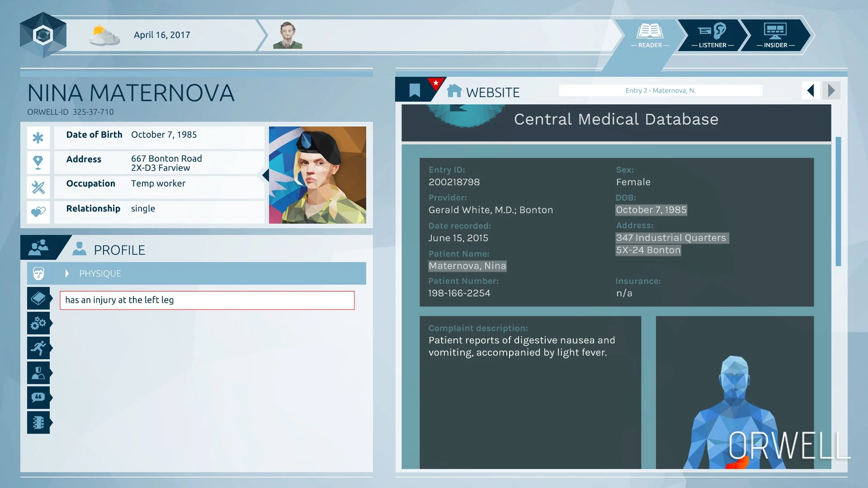Click the highlighted 347 Industrial Quarters address

[671, 238]
